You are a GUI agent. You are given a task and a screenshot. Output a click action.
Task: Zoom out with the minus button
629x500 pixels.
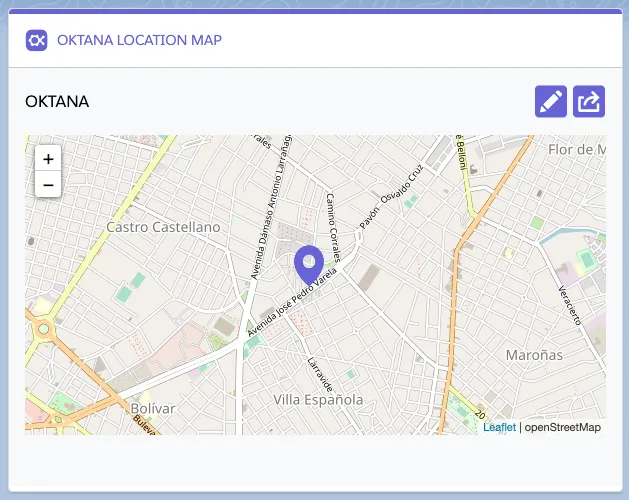coord(48,185)
